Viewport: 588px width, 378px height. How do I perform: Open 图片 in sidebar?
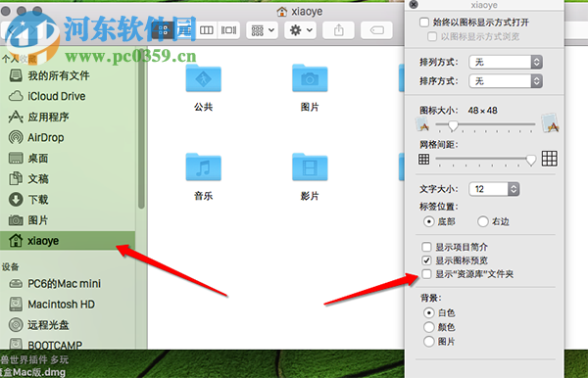click(x=68, y=220)
